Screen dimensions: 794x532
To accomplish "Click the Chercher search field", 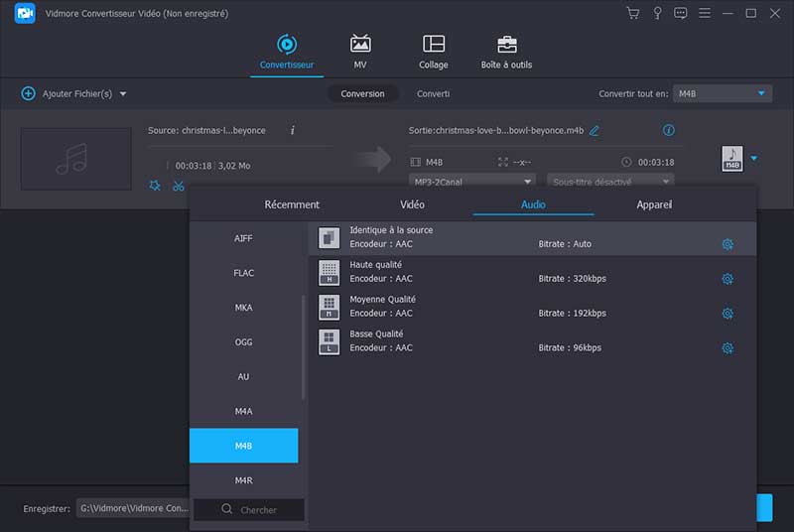I will [249, 509].
